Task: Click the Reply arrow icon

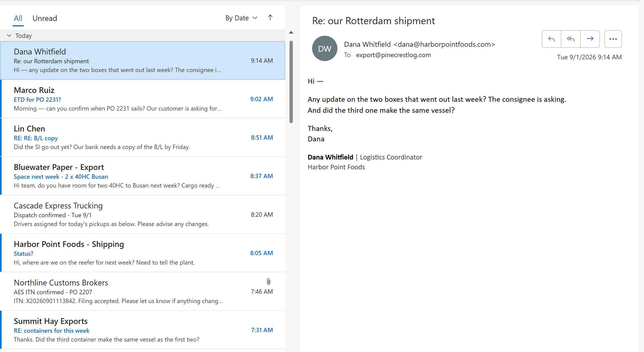Action: point(551,39)
